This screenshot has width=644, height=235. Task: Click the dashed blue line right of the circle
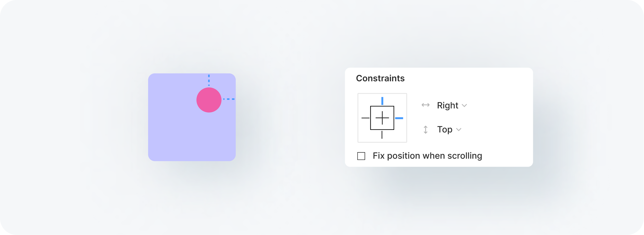(x=229, y=99)
